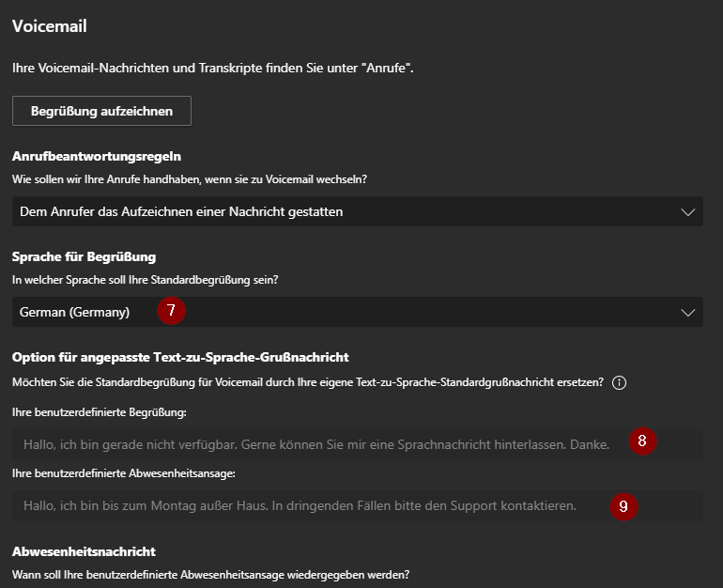Image resolution: width=723 pixels, height=588 pixels.
Task: Click the red number 8 marker
Action: (642, 441)
